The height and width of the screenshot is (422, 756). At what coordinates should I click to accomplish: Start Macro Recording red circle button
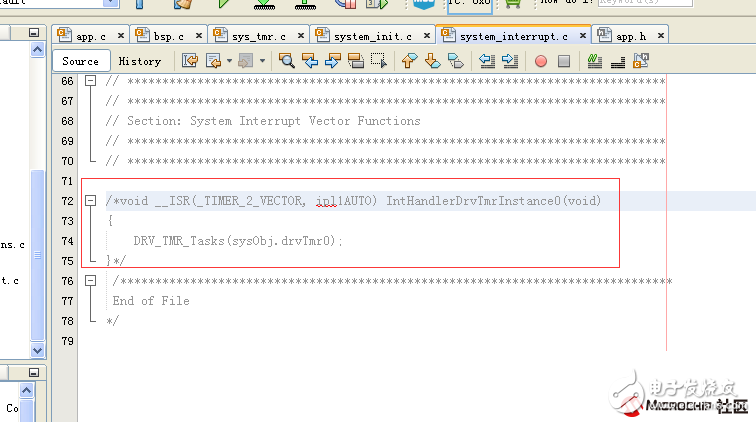(x=541, y=61)
